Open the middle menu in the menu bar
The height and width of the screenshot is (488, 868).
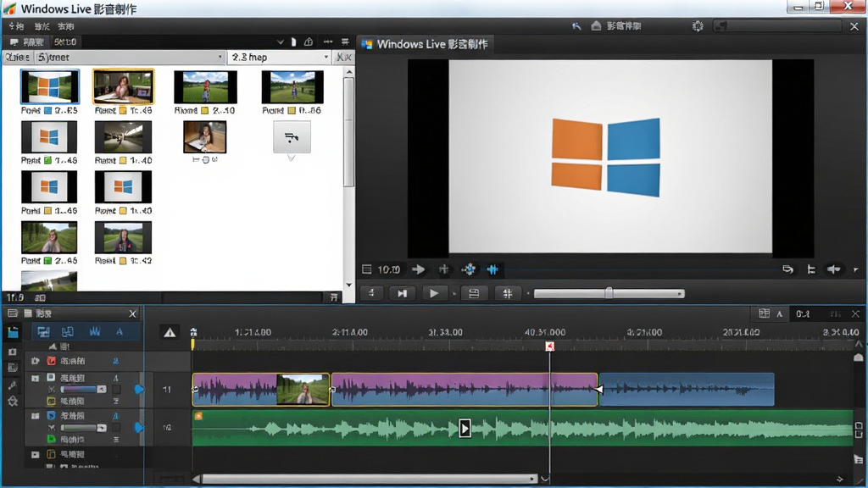point(42,26)
